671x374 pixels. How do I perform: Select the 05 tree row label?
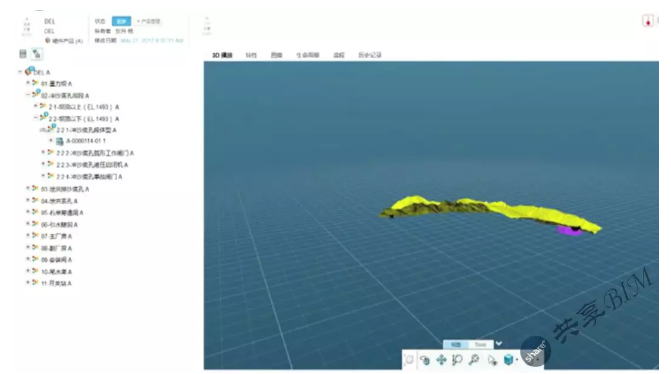62,212
